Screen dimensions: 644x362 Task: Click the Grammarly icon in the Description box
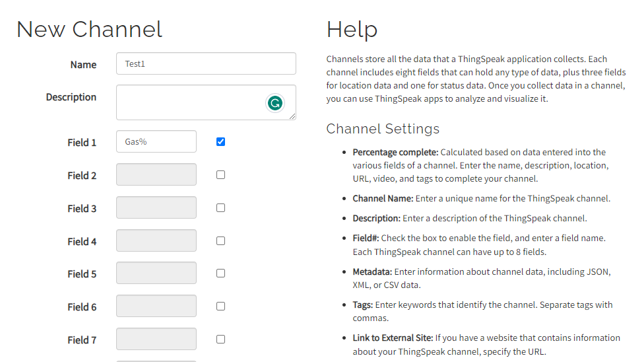[x=274, y=103]
